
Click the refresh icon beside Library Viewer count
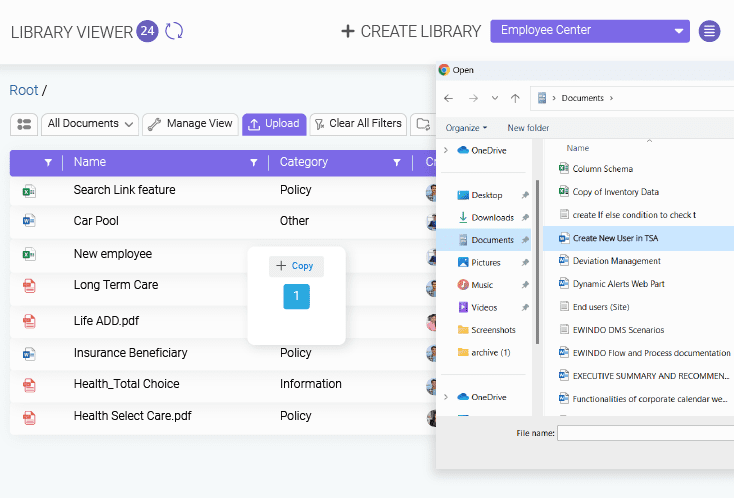pyautogui.click(x=174, y=31)
